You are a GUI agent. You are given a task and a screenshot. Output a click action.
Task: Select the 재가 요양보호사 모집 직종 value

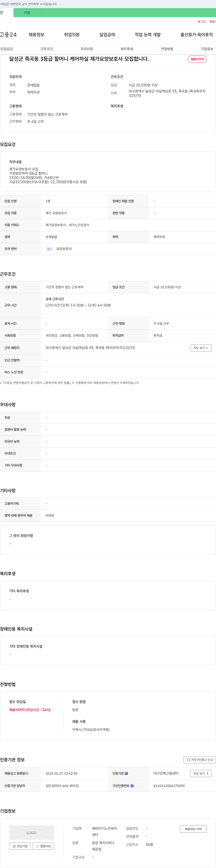coord(56,213)
